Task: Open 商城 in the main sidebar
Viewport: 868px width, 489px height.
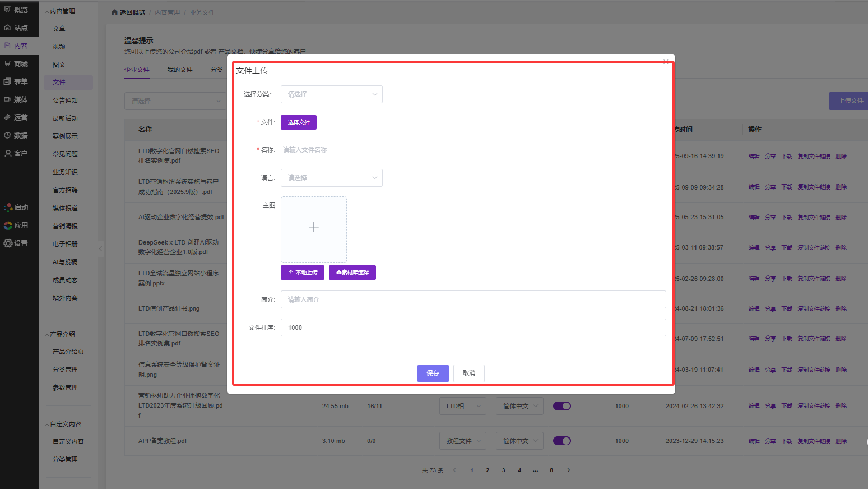Action: click(16, 63)
